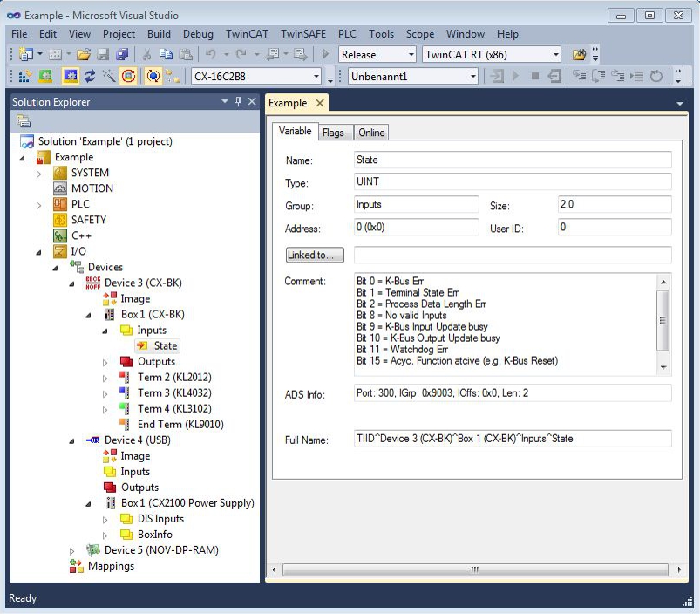This screenshot has height=614, width=700.
Task: Pin the Solution Explorer panel
Action: (x=238, y=102)
